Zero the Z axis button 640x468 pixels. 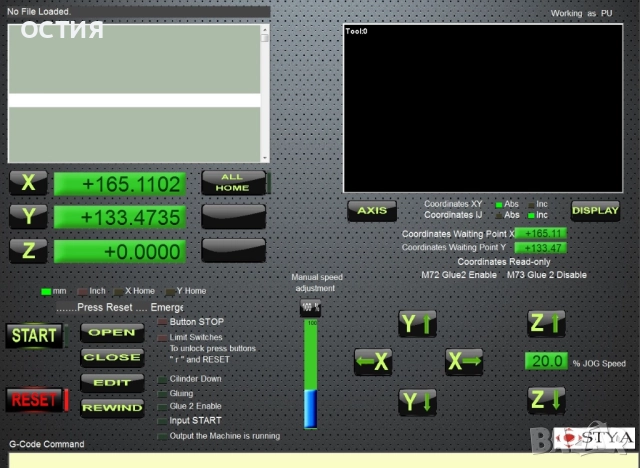pyautogui.click(x=28, y=250)
